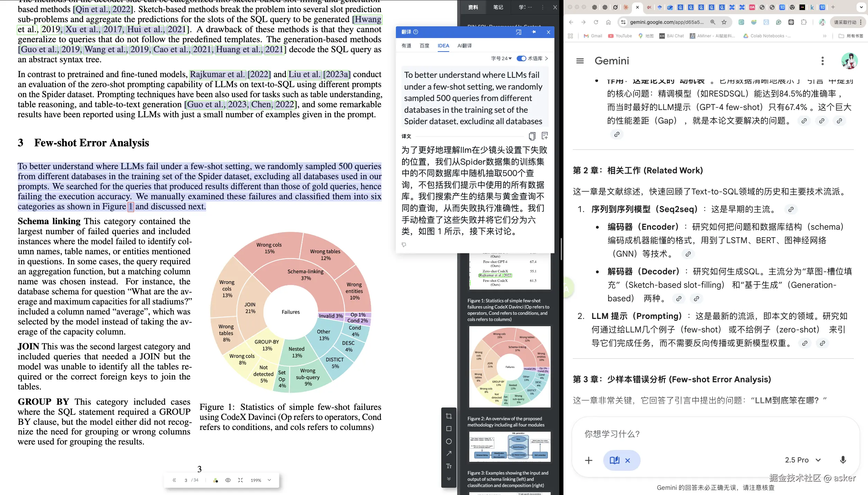Toggle the eye view mode icon
Screen dimensions: 868x495
(228, 480)
